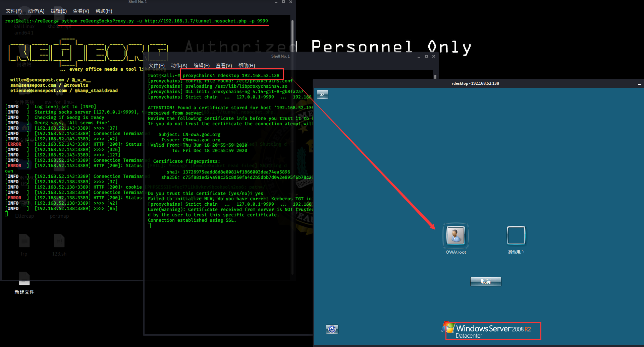Click the front Shell terminal cursor prompt
Screen dimensions: 644x347
(x=149, y=226)
